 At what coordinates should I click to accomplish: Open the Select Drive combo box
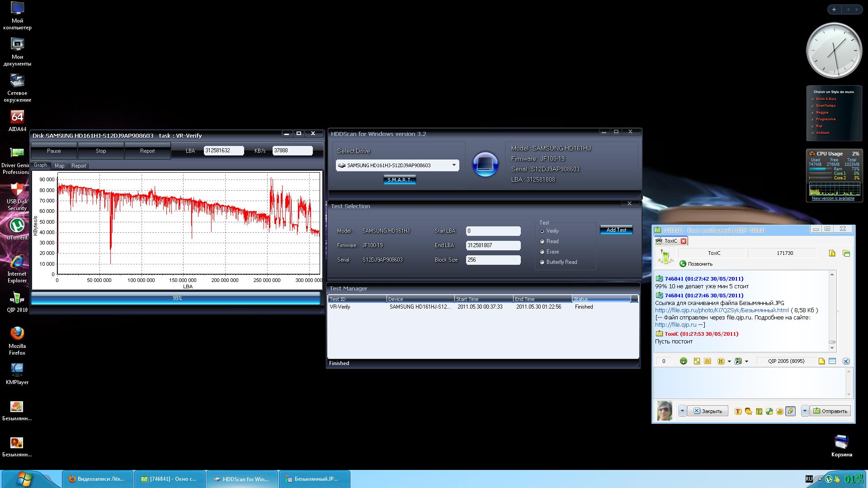pos(397,165)
